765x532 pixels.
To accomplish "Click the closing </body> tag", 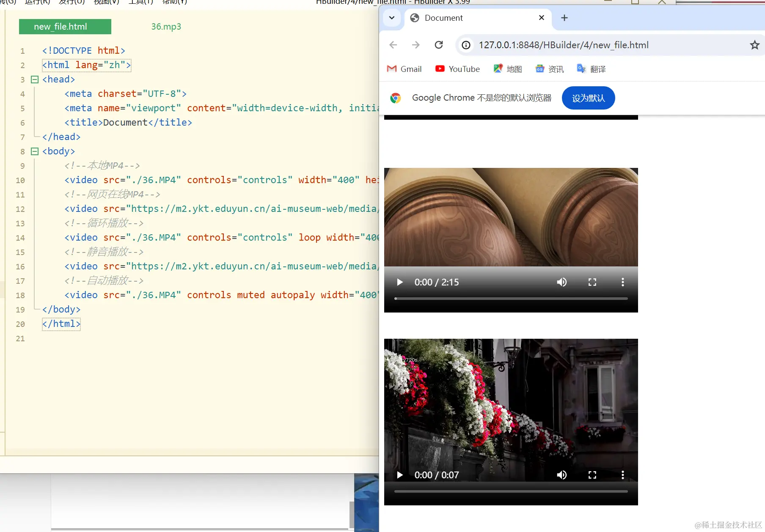I will [x=61, y=310].
